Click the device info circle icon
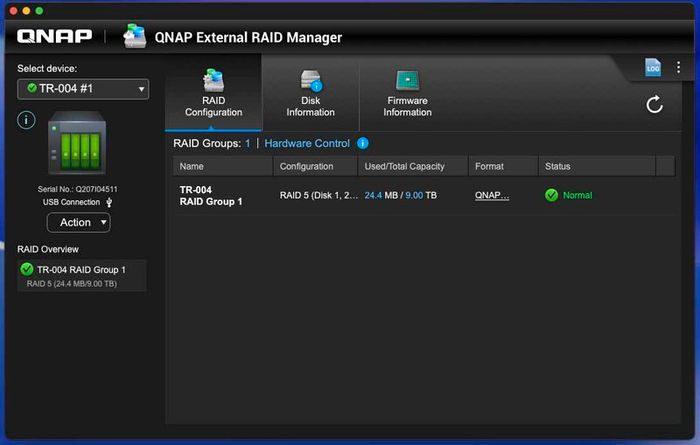The image size is (700, 445). coord(26,120)
